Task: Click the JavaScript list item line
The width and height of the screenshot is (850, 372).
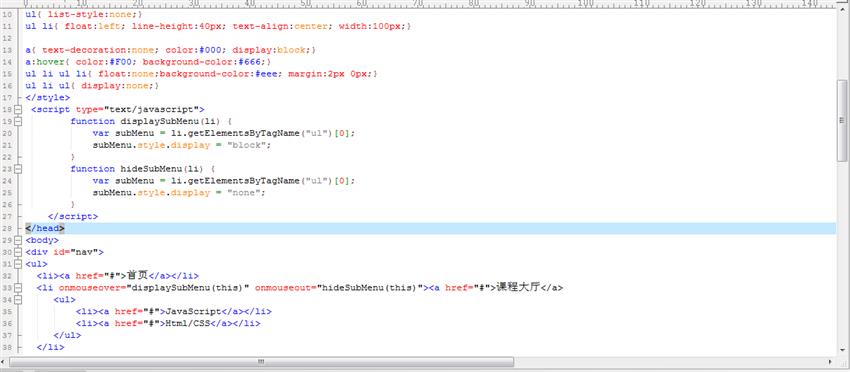Action: (x=173, y=311)
